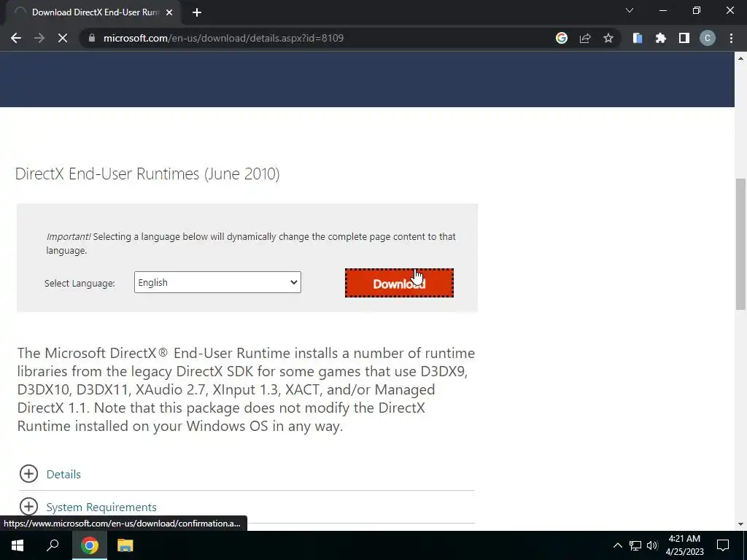Click the forward navigation arrow
This screenshot has width=747, height=560.
click(39, 38)
